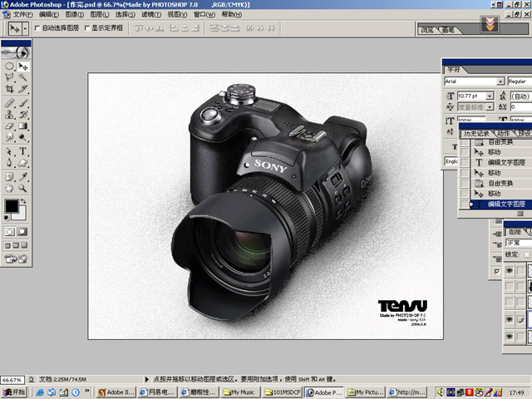Select the Slice tool
Viewport: 532px width, 399px height.
[22, 89]
